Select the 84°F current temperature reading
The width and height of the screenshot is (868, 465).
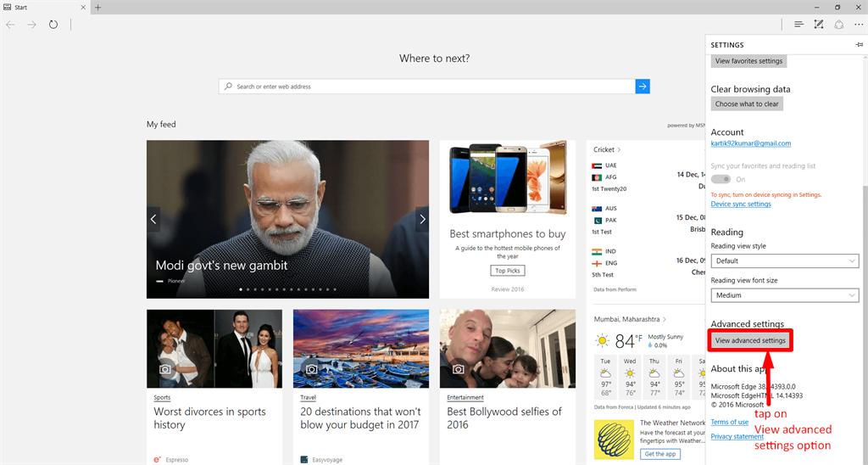(x=628, y=340)
